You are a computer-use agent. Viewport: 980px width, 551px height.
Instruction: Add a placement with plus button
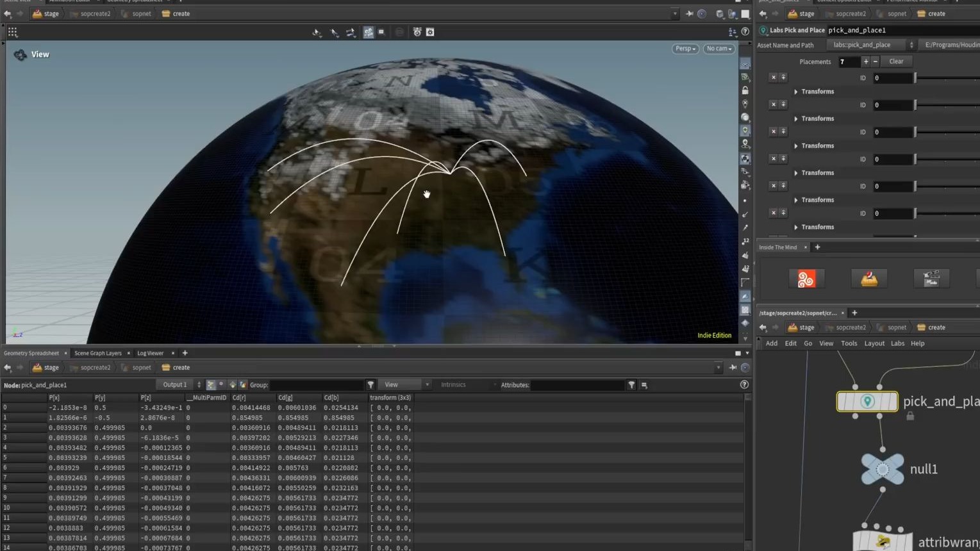(x=866, y=62)
